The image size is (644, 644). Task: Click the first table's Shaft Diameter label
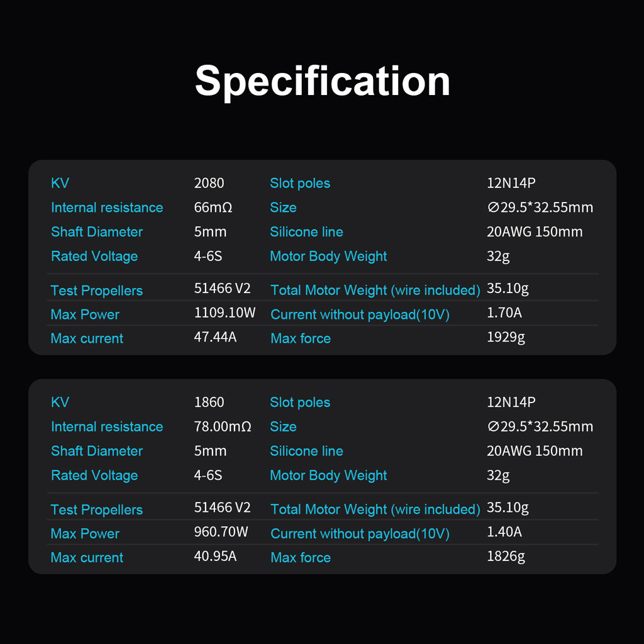tap(96, 231)
